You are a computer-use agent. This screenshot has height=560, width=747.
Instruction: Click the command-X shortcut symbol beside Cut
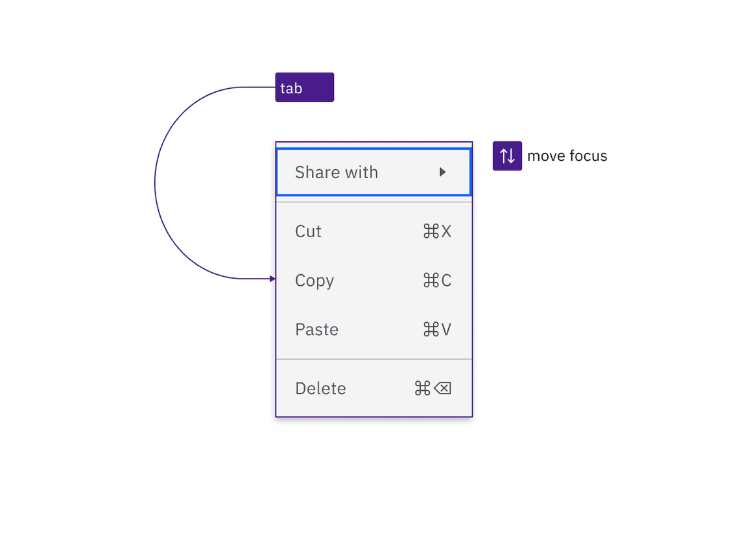coord(437,231)
